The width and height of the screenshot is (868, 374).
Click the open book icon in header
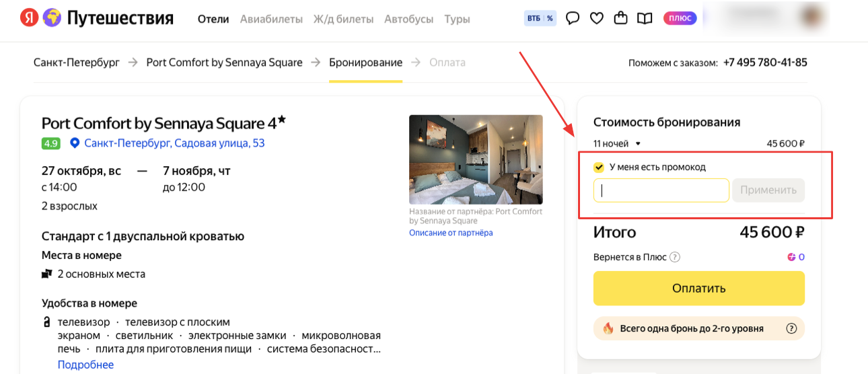pyautogui.click(x=645, y=19)
